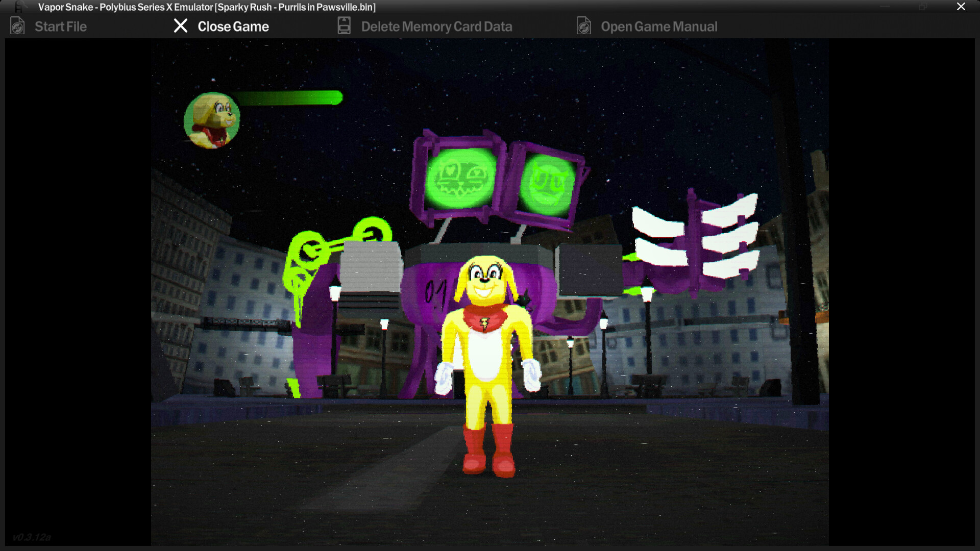
Task: Click the disc icon beside Open Game Manual
Action: (583, 26)
